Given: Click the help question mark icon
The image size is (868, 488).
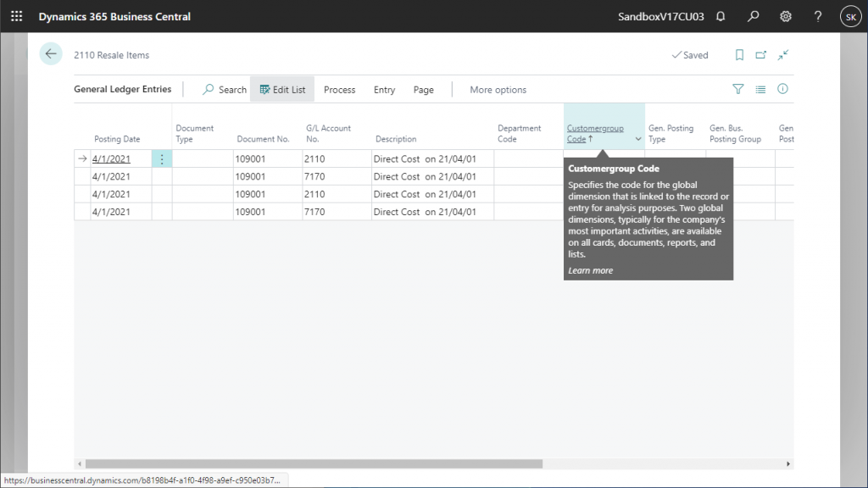Looking at the screenshot, I should (x=818, y=16).
